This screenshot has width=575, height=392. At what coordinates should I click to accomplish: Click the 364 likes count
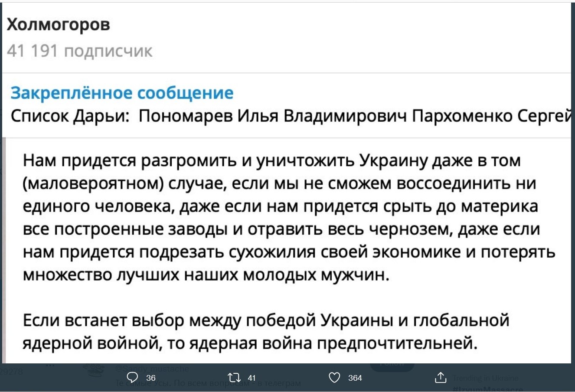[355, 378]
